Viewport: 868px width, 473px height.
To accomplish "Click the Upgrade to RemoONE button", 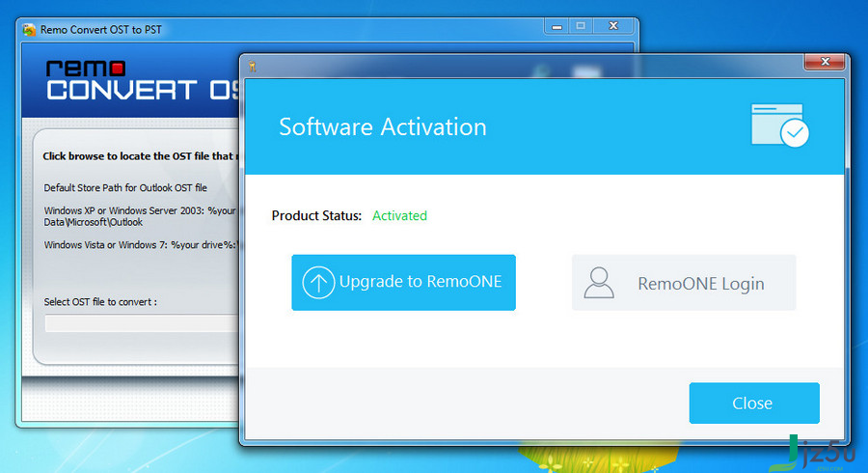I will (403, 283).
